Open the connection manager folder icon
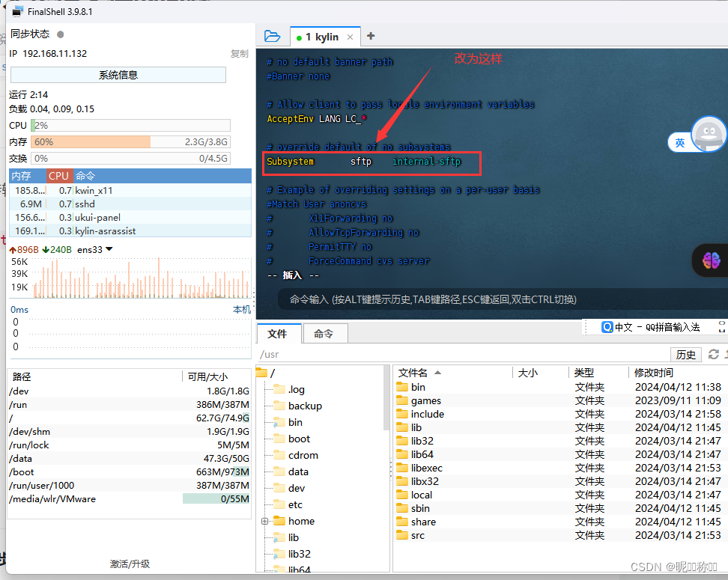 [x=272, y=36]
